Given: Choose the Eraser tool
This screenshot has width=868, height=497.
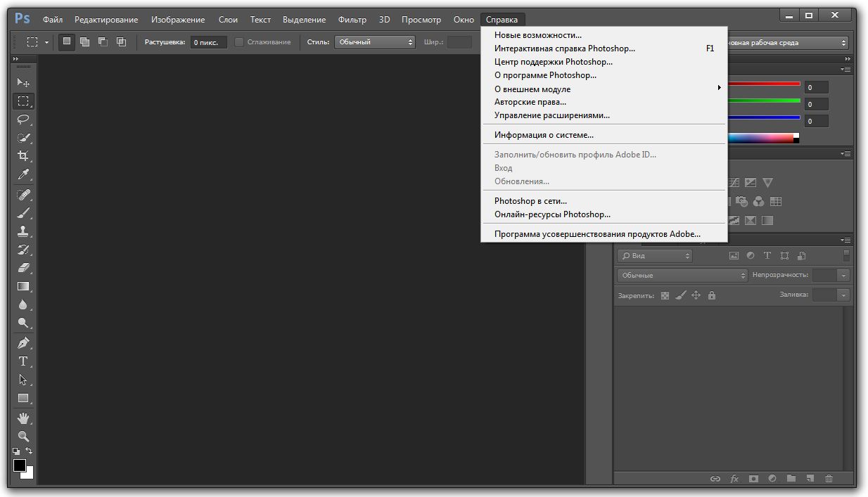Looking at the screenshot, I should (x=23, y=268).
